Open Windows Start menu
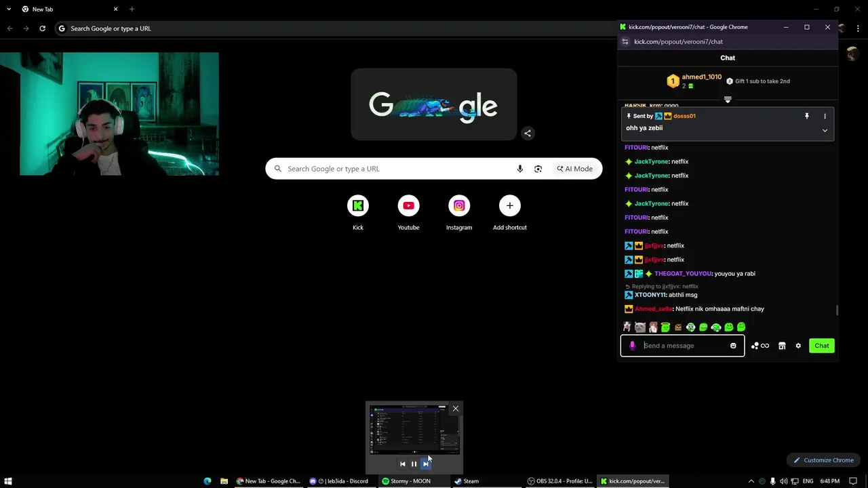The width and height of the screenshot is (868, 488). click(8, 481)
